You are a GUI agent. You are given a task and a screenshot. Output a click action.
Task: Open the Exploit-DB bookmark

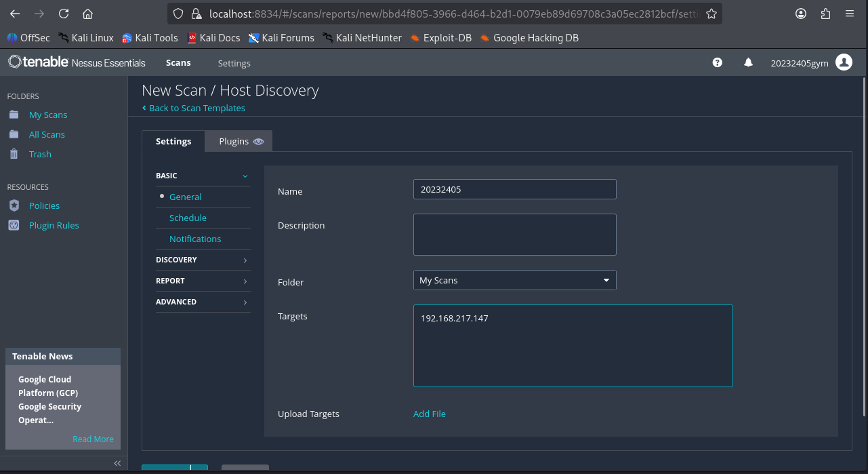pyautogui.click(x=440, y=38)
